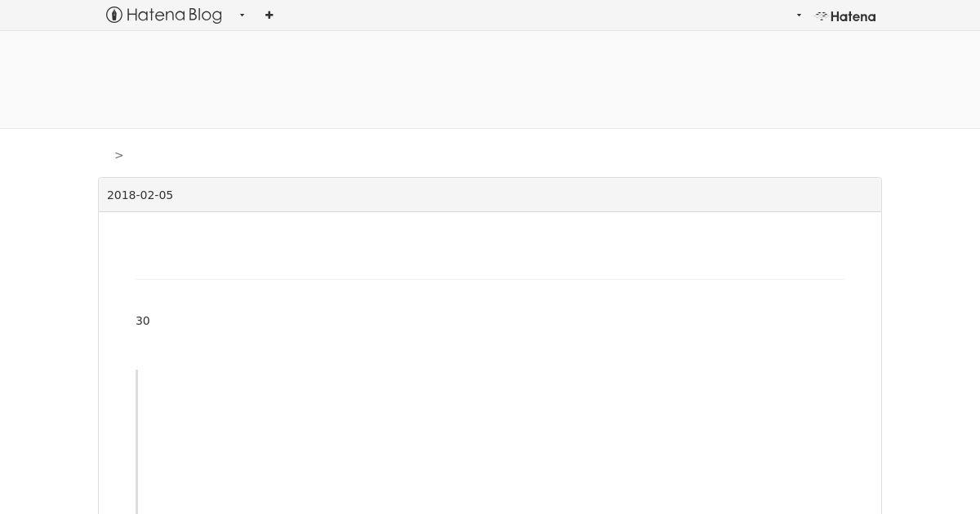The width and height of the screenshot is (980, 514).
Task: Click the Hatena swoosh icon at top right
Action: pos(822,16)
